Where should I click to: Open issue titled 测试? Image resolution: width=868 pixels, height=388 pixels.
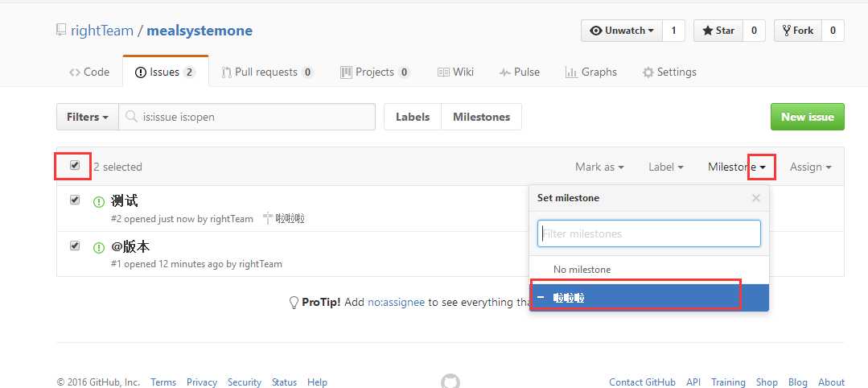(x=124, y=200)
